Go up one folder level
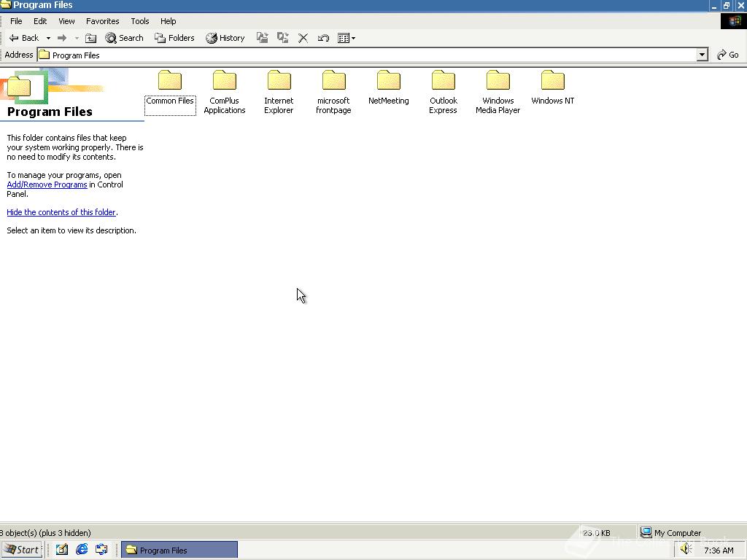Viewport: 747px width, 560px height. (x=90, y=38)
